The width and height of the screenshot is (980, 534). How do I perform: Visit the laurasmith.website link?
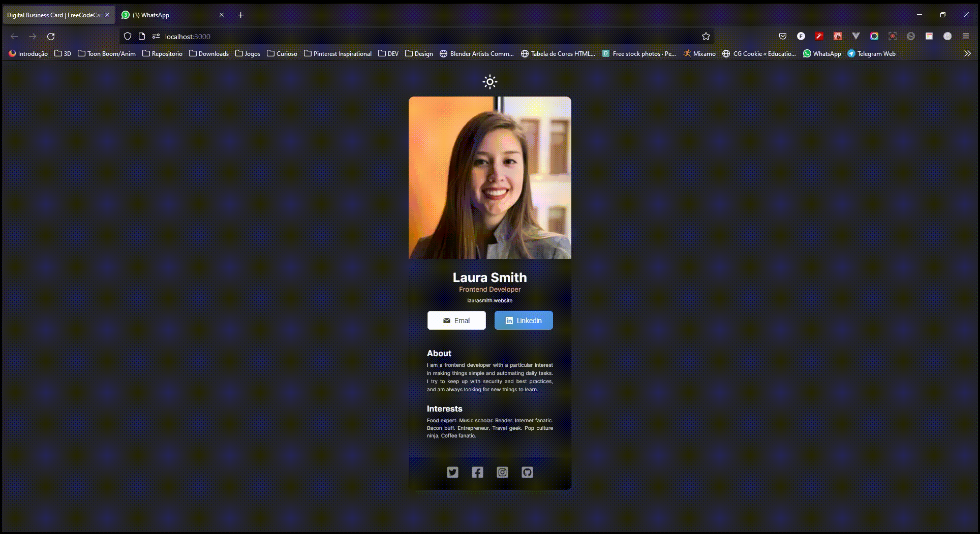coord(490,301)
